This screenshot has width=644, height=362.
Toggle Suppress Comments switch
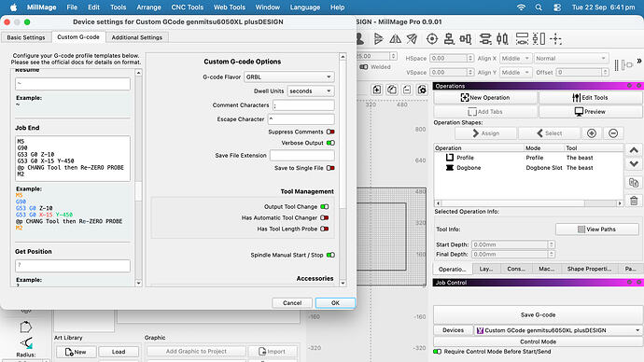pyautogui.click(x=330, y=132)
